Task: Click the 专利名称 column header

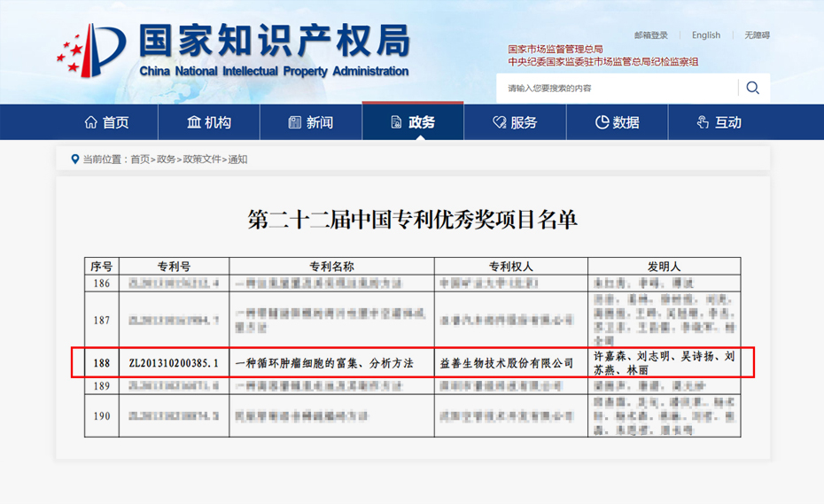Action: [x=331, y=267]
